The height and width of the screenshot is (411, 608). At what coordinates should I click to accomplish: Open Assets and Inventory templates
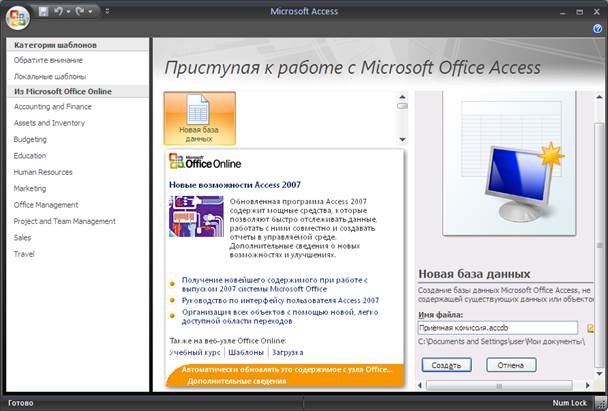tap(49, 123)
